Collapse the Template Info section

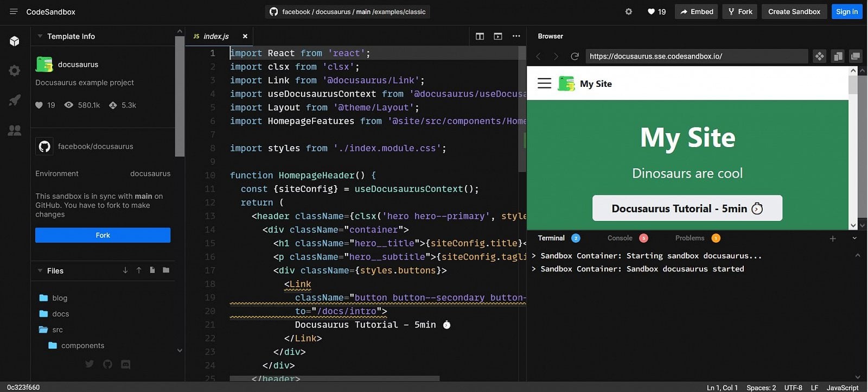click(x=40, y=36)
